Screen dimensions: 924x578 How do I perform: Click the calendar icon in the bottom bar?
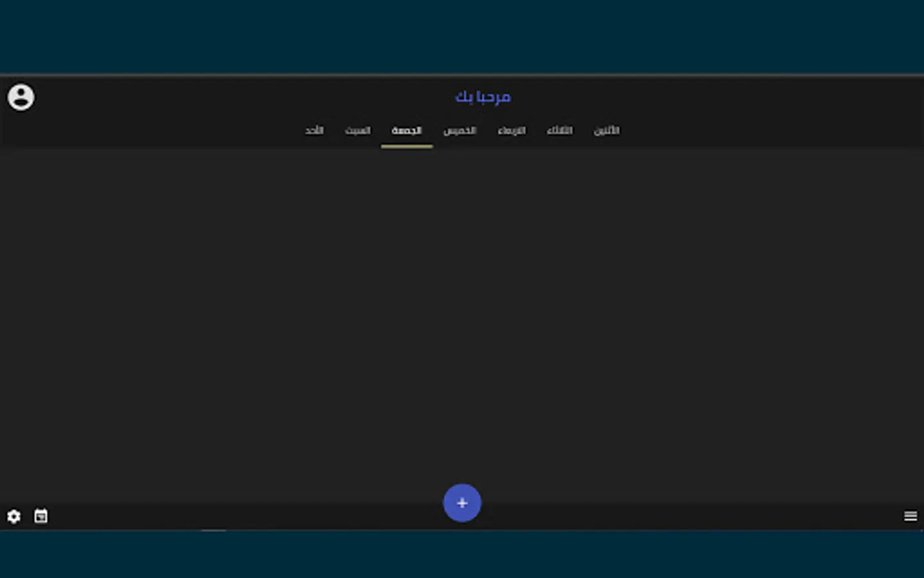(40, 516)
